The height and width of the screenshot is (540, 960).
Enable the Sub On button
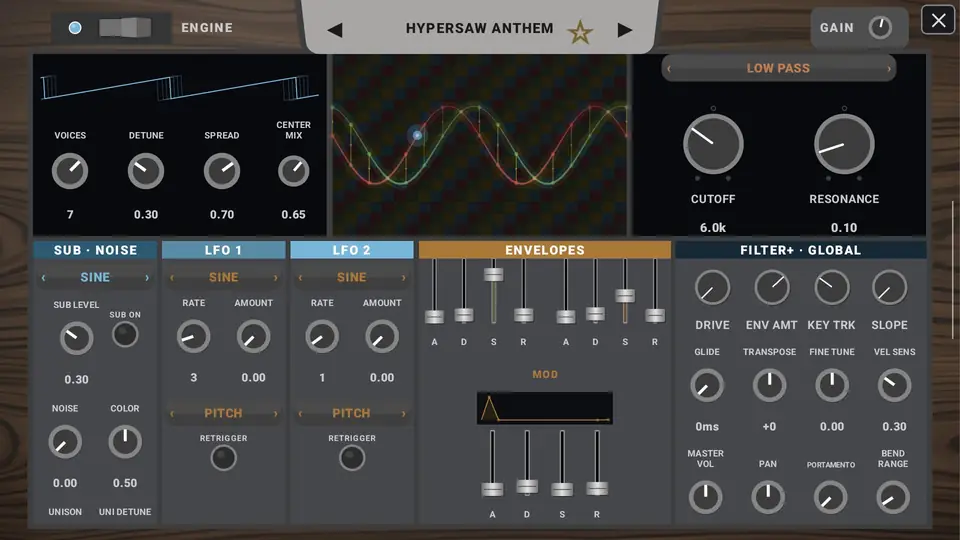[125, 334]
